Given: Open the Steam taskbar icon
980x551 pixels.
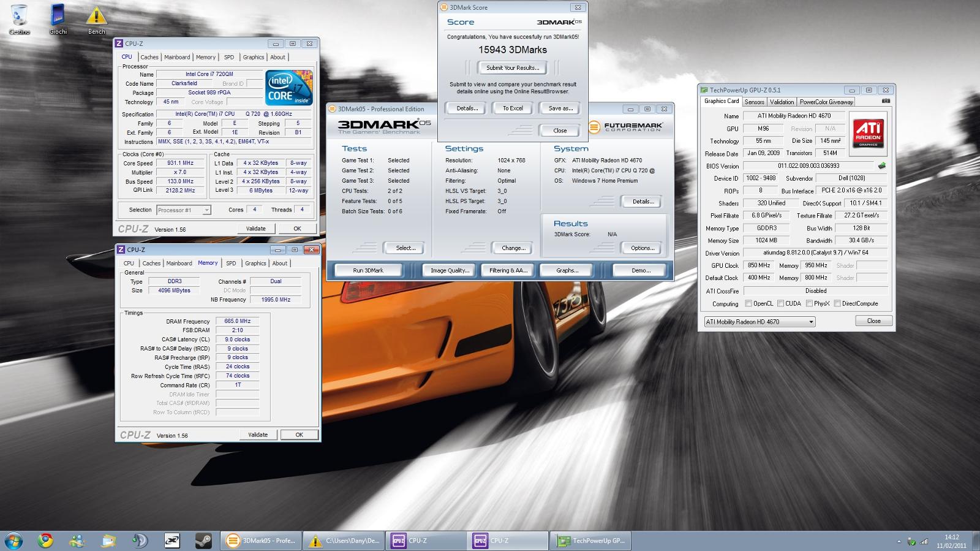Looking at the screenshot, I should (203, 541).
